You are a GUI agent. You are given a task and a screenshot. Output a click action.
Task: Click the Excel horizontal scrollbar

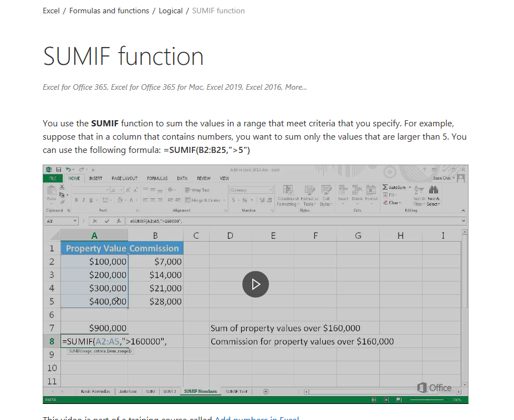(382, 392)
